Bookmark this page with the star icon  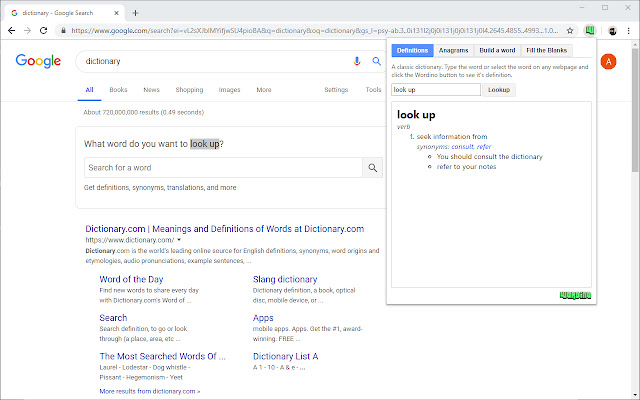tap(570, 31)
